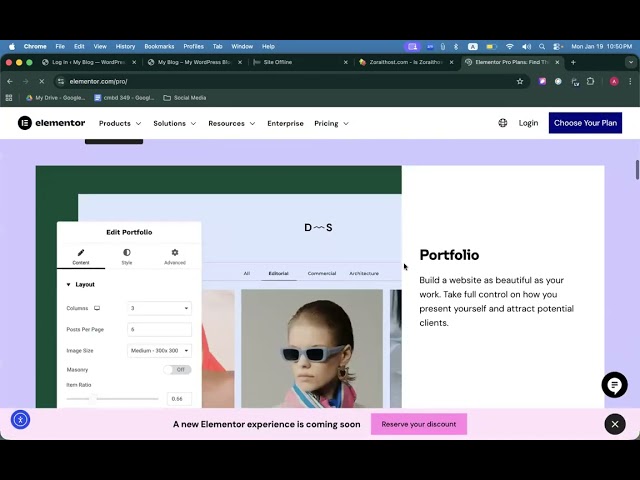
Task: Open macOS Control Center icon
Action: tap(557, 47)
